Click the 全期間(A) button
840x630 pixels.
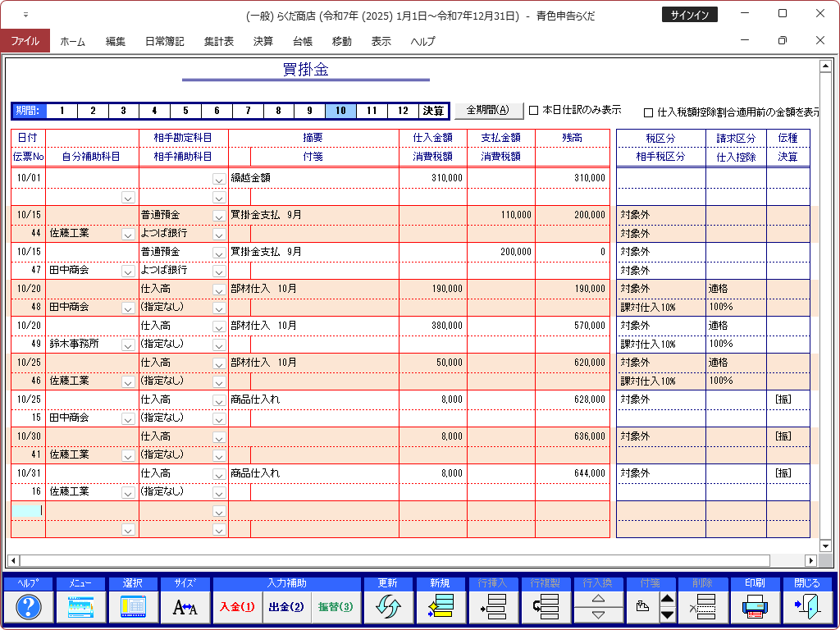pyautogui.click(x=488, y=110)
